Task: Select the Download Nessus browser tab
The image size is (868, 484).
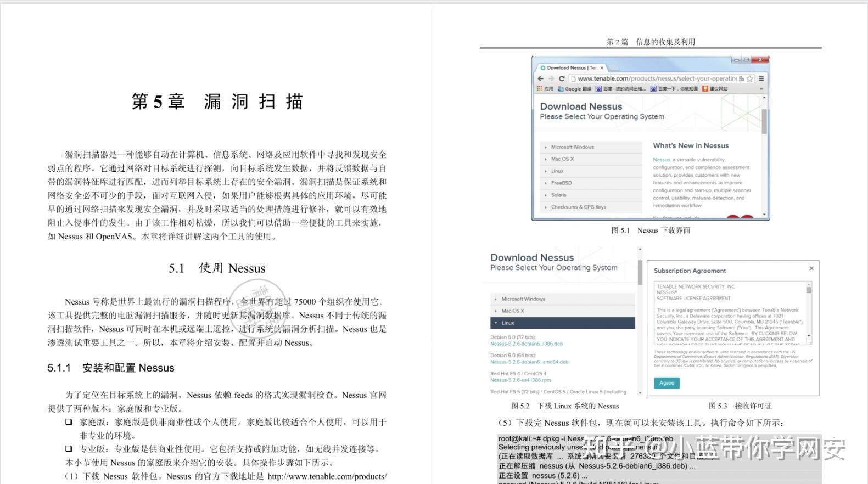Action: (572, 68)
